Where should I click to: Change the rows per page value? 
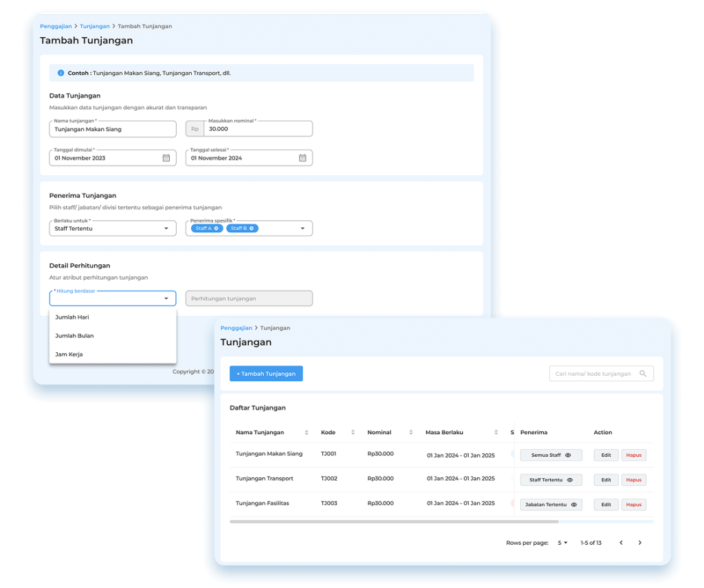pos(562,543)
